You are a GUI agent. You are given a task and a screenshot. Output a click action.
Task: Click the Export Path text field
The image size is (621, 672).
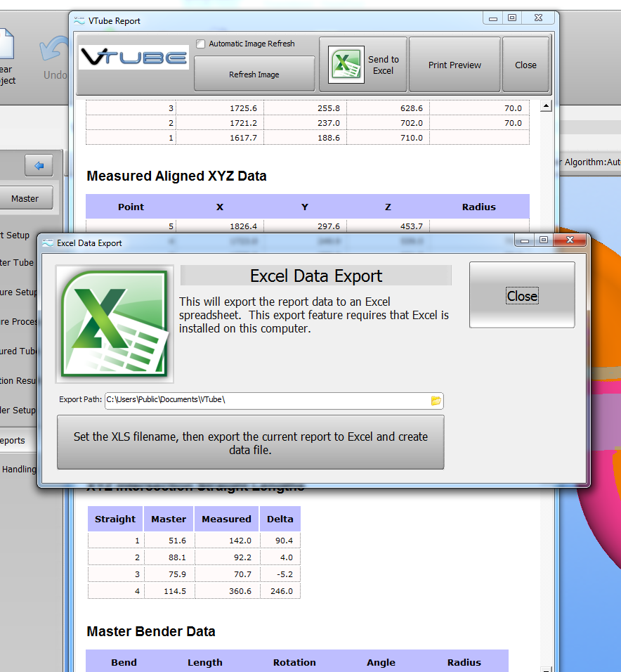pos(267,401)
